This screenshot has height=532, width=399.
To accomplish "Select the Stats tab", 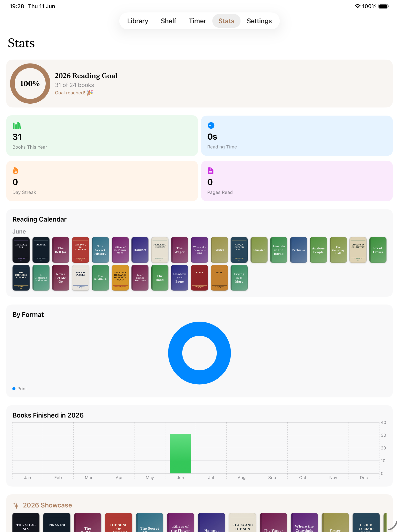I will 226,21.
